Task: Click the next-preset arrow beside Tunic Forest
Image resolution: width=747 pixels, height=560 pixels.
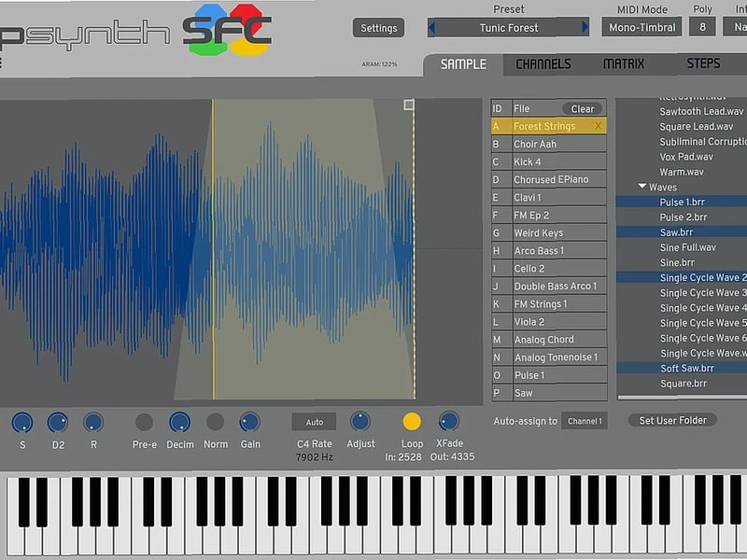Action: pos(587,28)
